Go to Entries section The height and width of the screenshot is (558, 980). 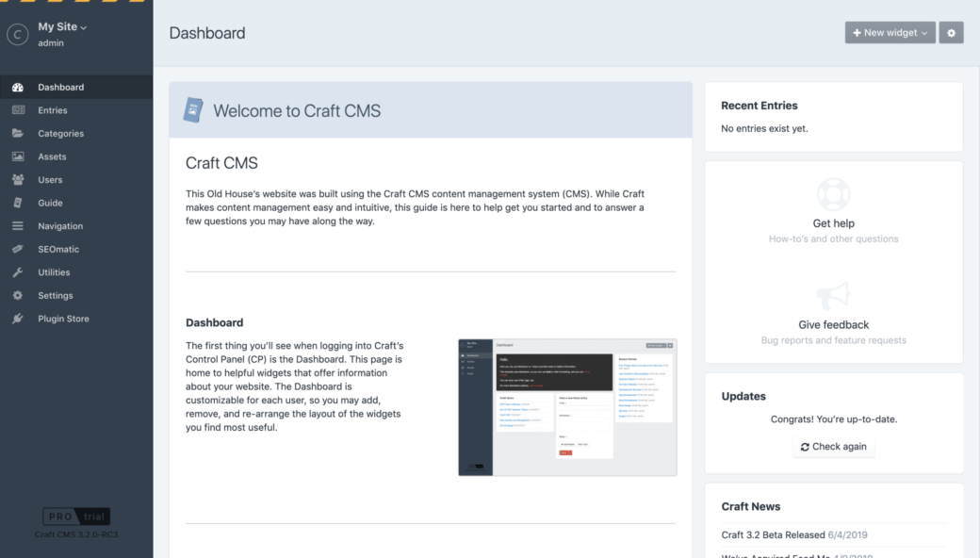click(76, 110)
